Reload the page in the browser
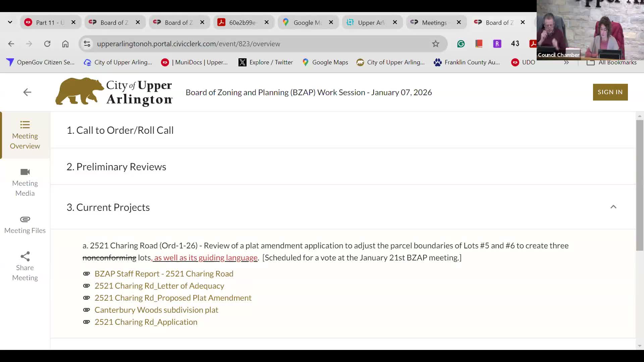 (47, 44)
